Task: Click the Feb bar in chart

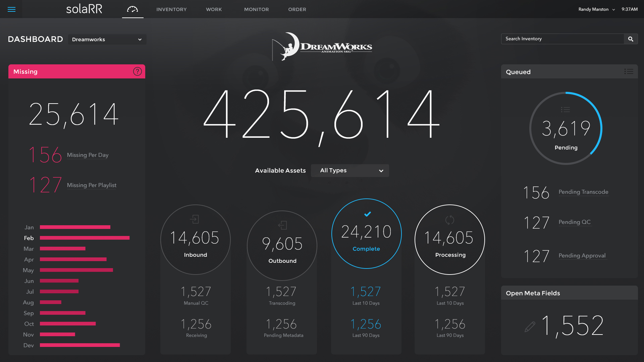Action: pyautogui.click(x=85, y=238)
